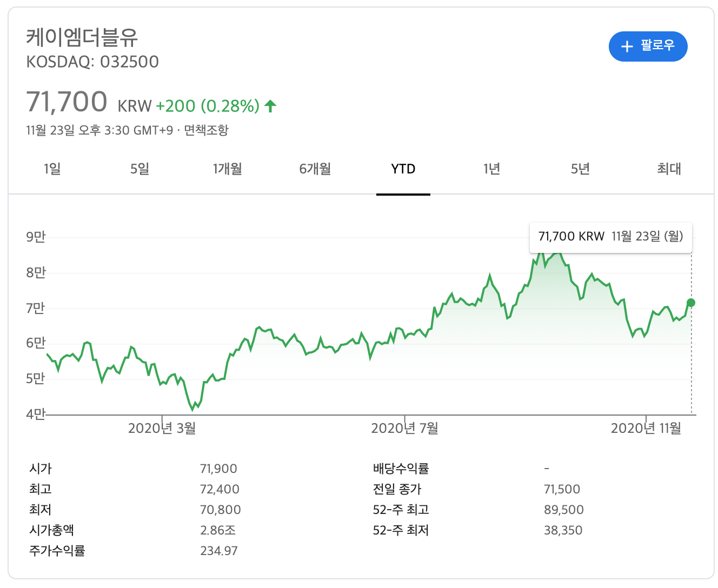Screen dimensions: 718x588
Task: Switch to the 1개월 chart tab
Action: [228, 169]
